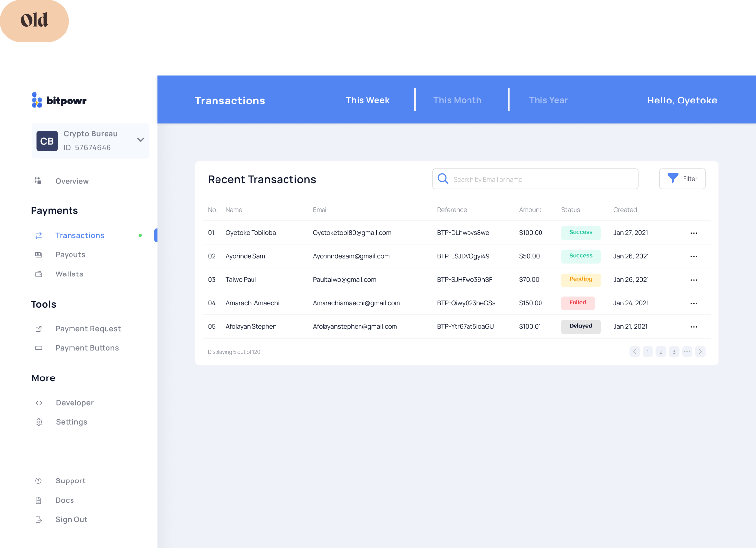Image resolution: width=756 pixels, height=548 pixels.
Task: Click the Status column header
Action: 571,210
